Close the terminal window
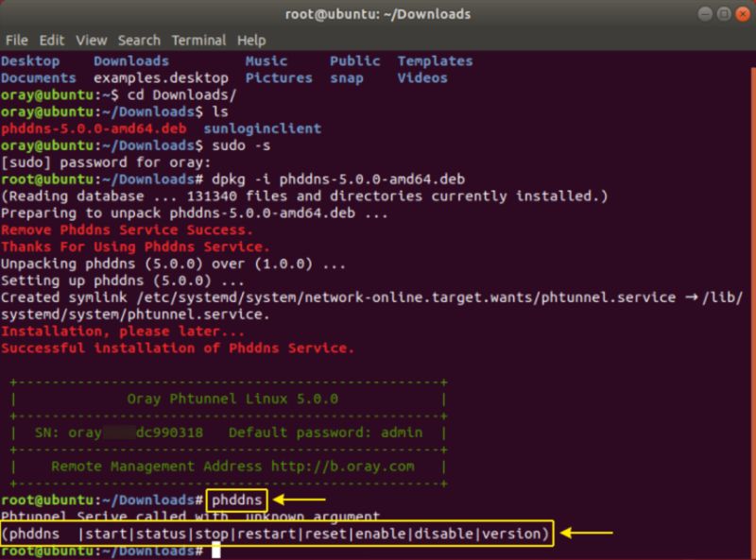The image size is (756, 560). click(x=740, y=14)
